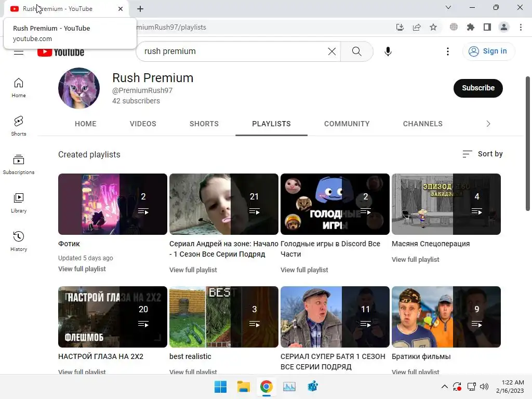
Task: Open Chrome three-dot menu
Action: coord(521,27)
